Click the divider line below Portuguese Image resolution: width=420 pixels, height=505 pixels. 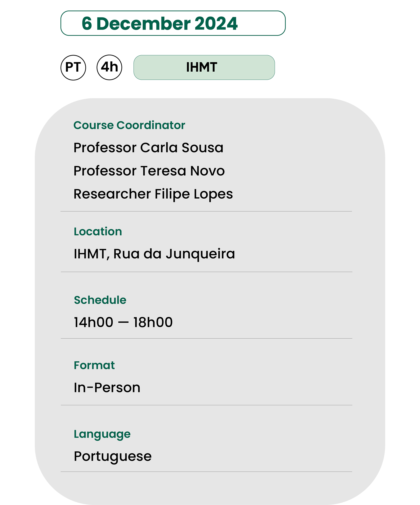point(206,472)
